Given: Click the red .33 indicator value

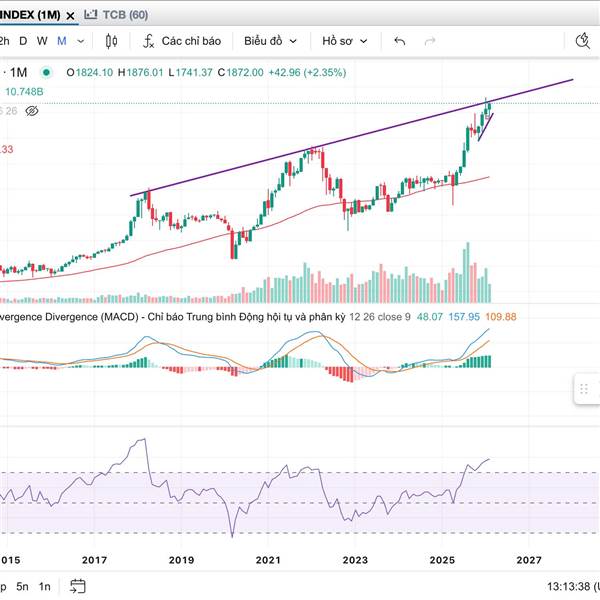Looking at the screenshot, I should coord(7,149).
